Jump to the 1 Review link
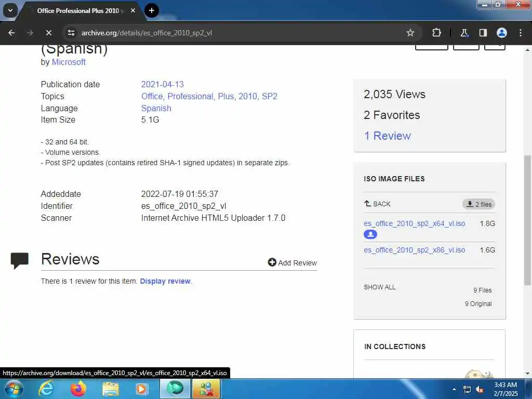Image resolution: width=532 pixels, height=399 pixels. (x=387, y=136)
